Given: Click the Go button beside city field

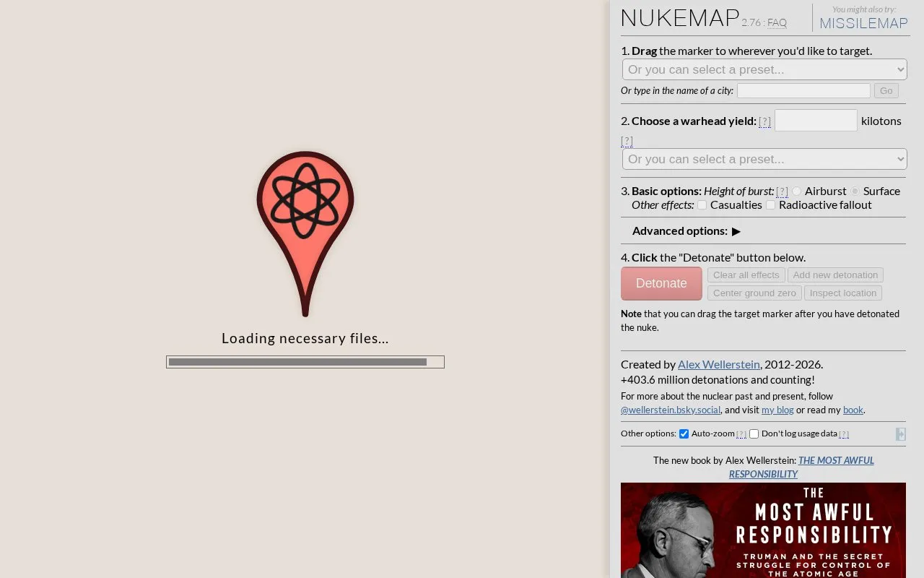Looking at the screenshot, I should click(x=886, y=91).
